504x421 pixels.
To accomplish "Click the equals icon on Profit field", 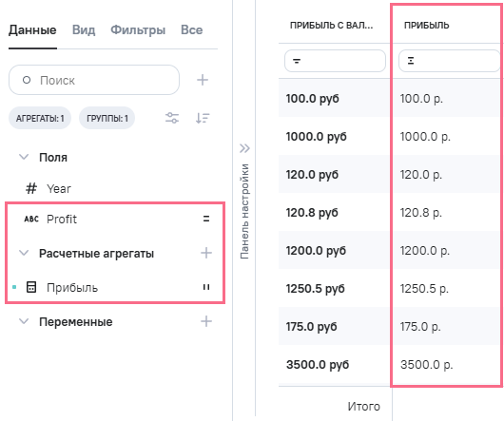I will [206, 219].
